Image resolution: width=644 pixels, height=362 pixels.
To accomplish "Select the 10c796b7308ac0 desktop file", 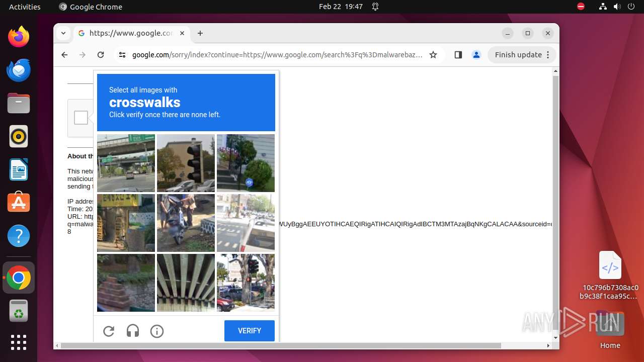I will click(610, 275).
